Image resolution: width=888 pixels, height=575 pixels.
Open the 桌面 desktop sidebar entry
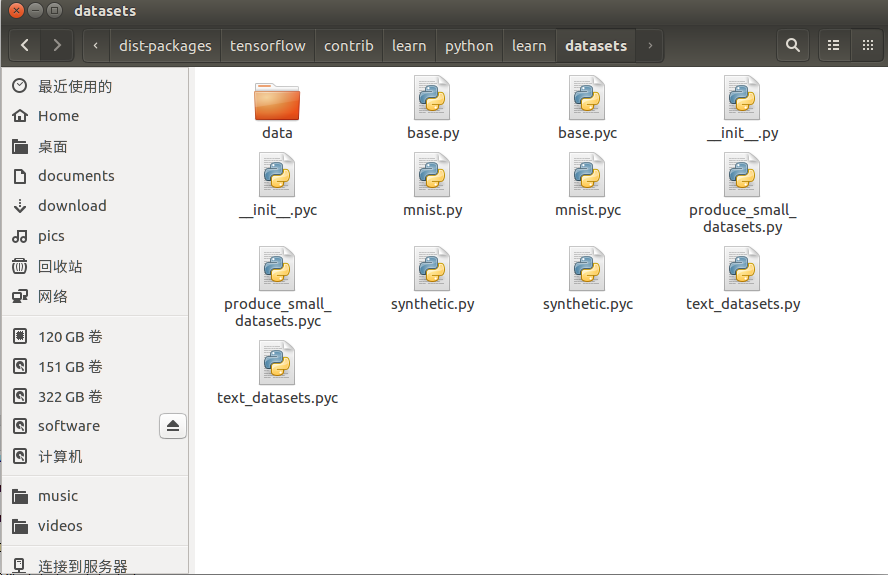click(95, 147)
